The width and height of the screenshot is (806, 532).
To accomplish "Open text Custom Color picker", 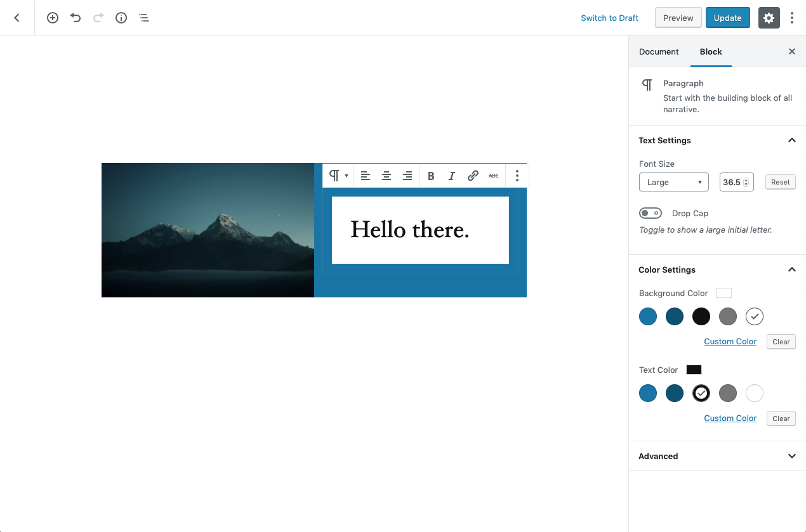I will (730, 418).
